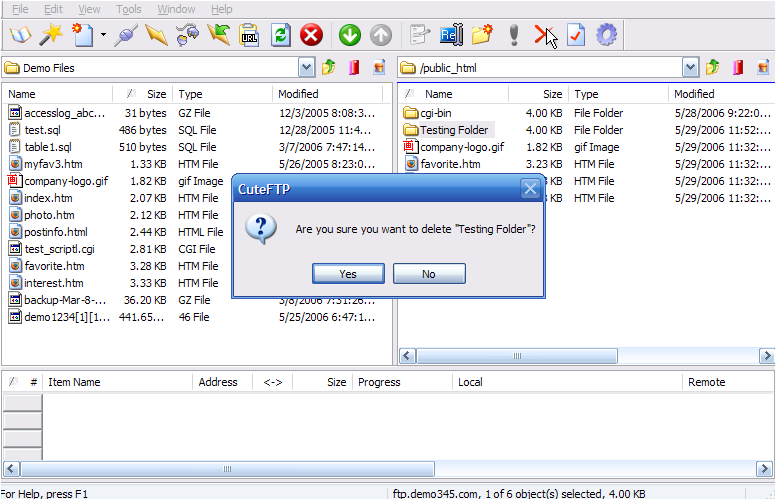776x500 pixels.
Task: Click the Quick Connect lightning icon
Action: (x=156, y=35)
